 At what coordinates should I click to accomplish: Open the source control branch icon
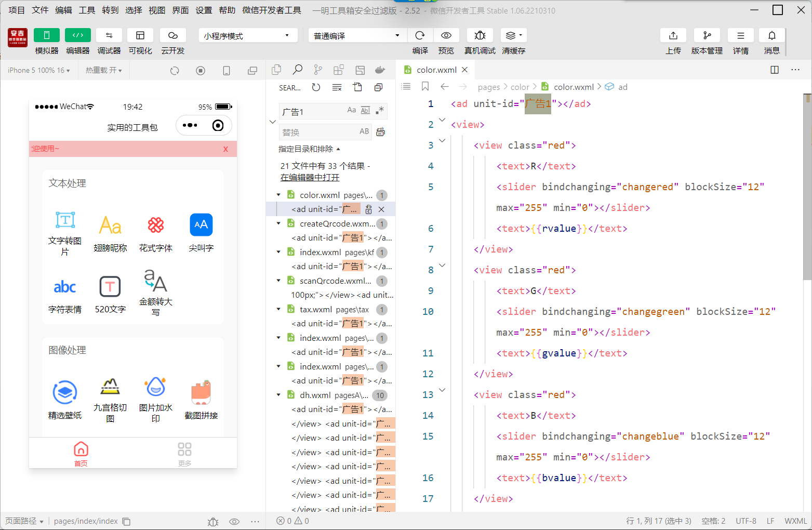click(318, 70)
